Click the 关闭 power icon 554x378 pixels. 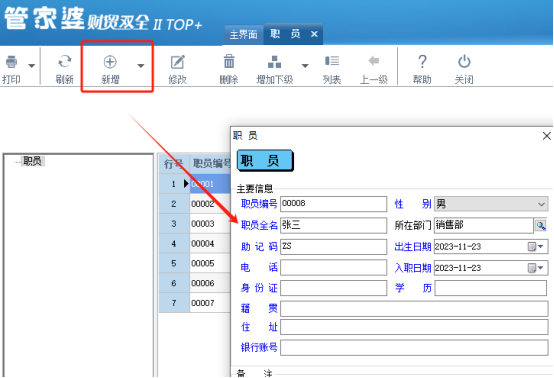click(464, 61)
